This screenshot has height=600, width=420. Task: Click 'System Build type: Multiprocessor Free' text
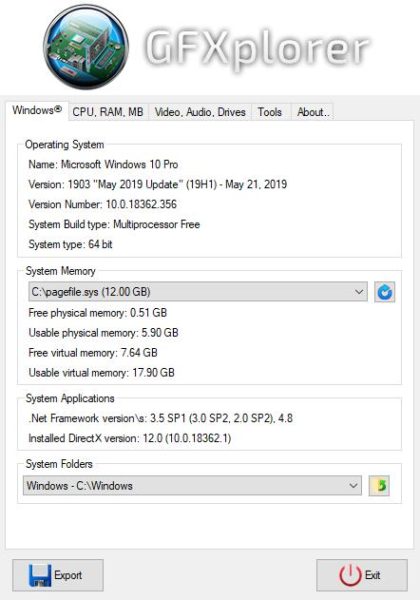pyautogui.click(x=114, y=224)
